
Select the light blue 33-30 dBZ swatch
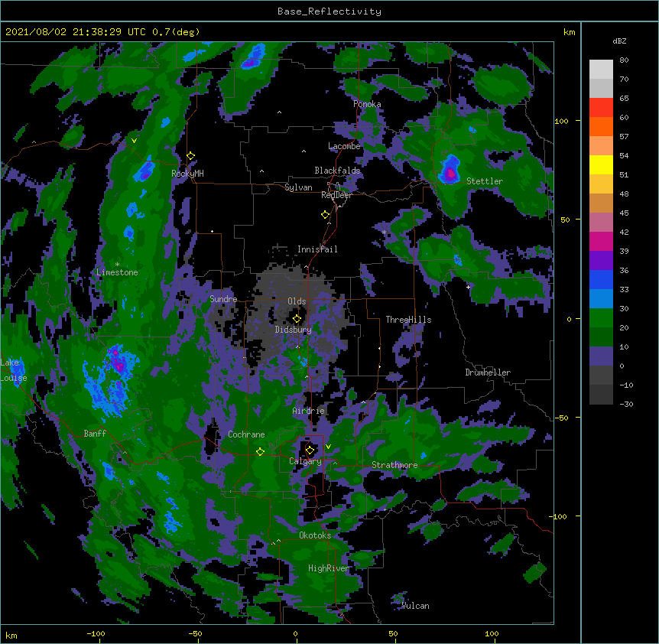[x=601, y=299]
